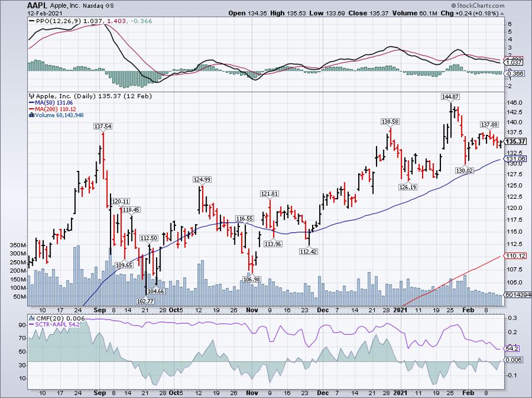532x398 pixels.
Task: Click the volume bars icon in the legend
Action: point(32,115)
